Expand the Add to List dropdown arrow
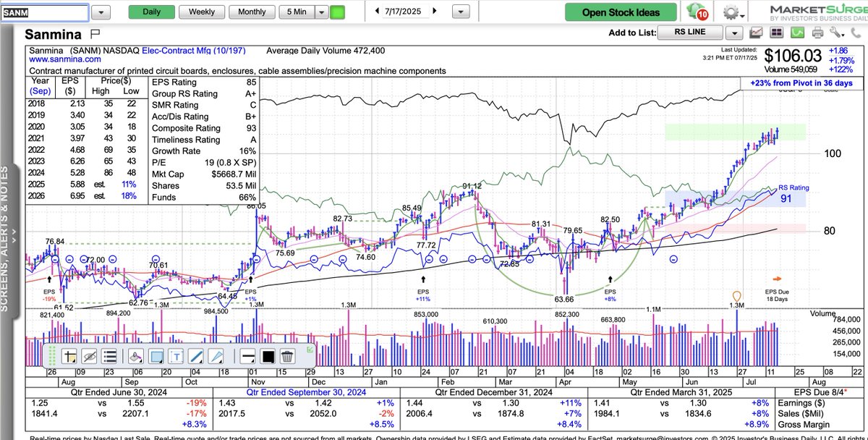The image size is (868, 440). coord(735,33)
